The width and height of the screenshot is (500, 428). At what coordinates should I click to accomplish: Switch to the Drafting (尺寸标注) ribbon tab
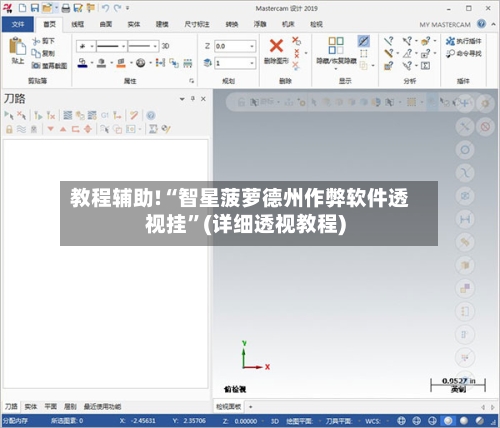(x=197, y=24)
